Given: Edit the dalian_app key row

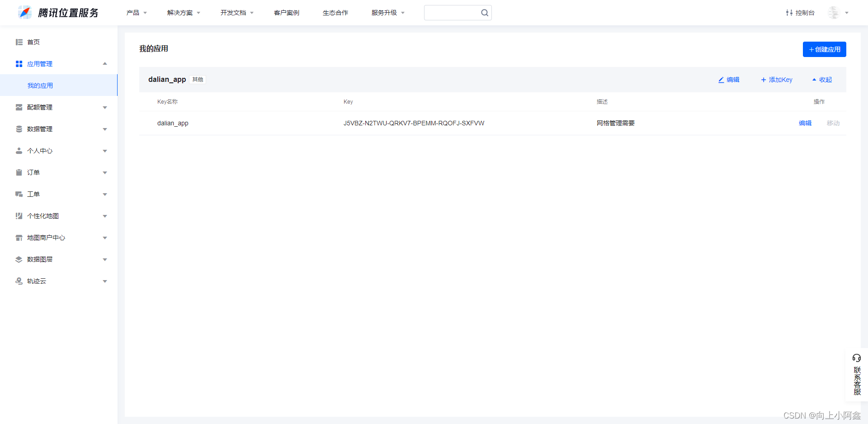Looking at the screenshot, I should [x=805, y=123].
